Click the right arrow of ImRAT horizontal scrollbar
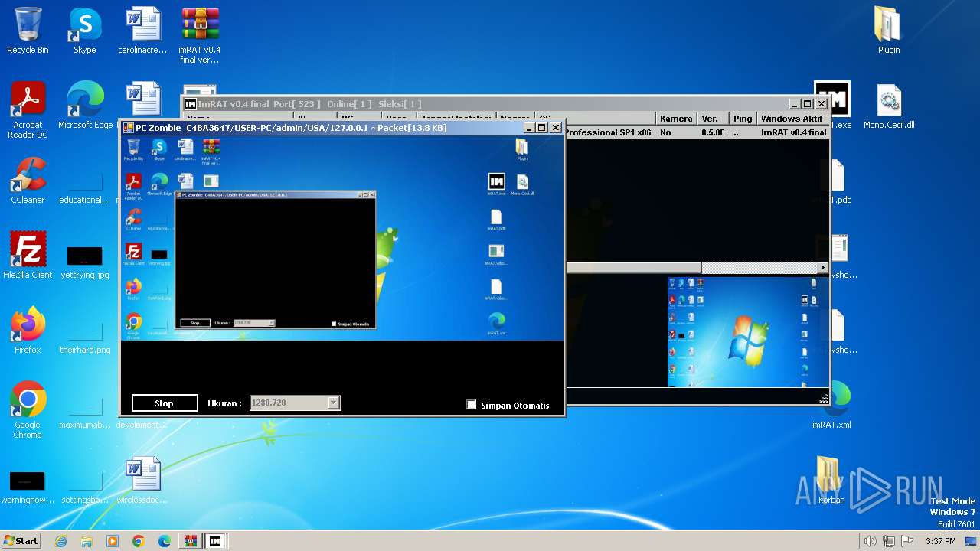This screenshot has height=551, width=980. click(823, 268)
